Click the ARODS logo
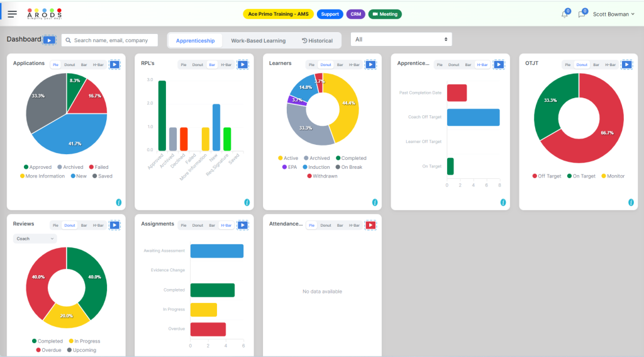Image resolution: width=644 pixels, height=357 pixels. [45, 14]
